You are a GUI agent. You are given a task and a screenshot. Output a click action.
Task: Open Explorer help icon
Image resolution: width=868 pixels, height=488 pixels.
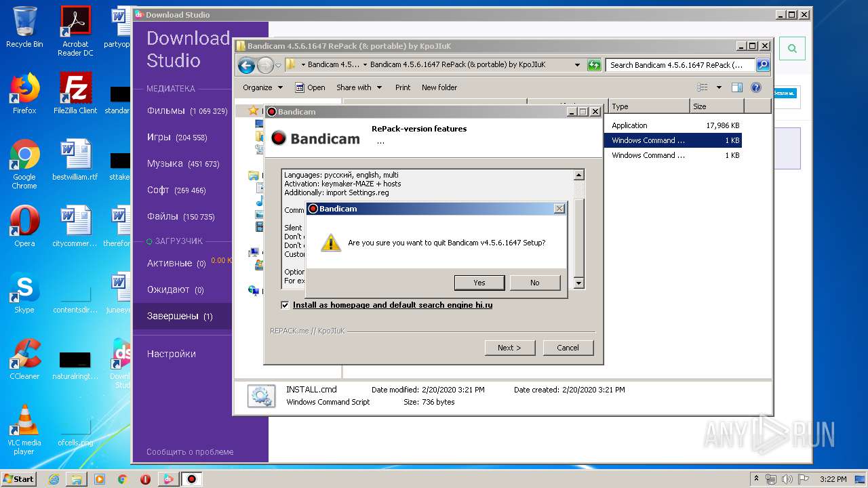tap(756, 87)
